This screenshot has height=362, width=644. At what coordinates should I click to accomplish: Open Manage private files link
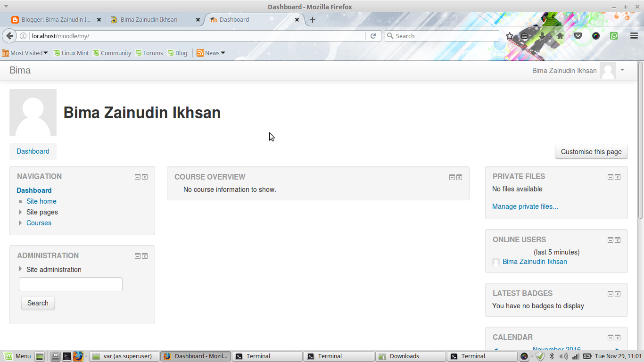click(x=525, y=206)
